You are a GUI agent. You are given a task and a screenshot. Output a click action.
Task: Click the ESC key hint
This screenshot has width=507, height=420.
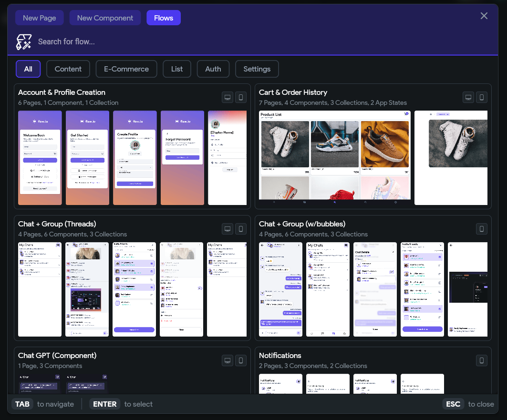click(x=453, y=404)
